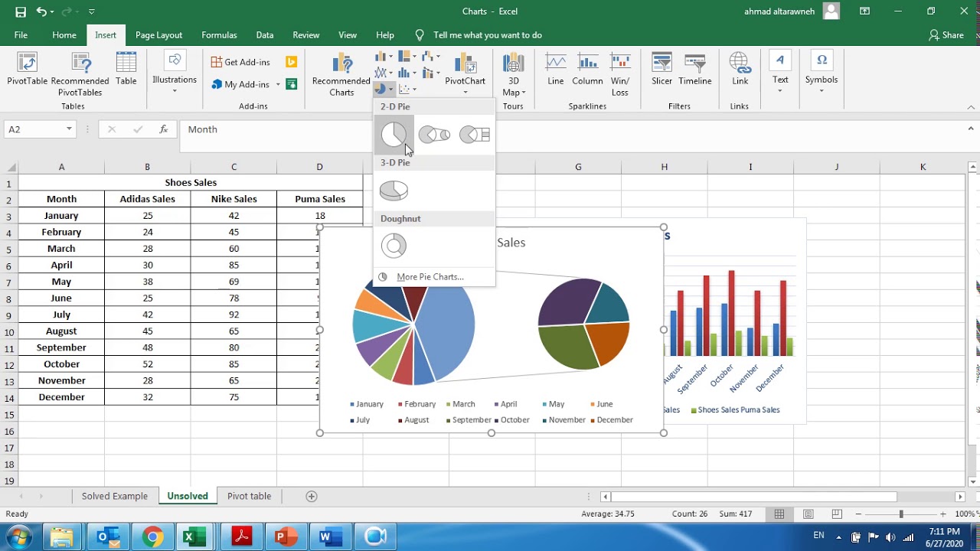Pick the Doughnut chart option
This screenshot has width=980, height=551.
coord(394,246)
